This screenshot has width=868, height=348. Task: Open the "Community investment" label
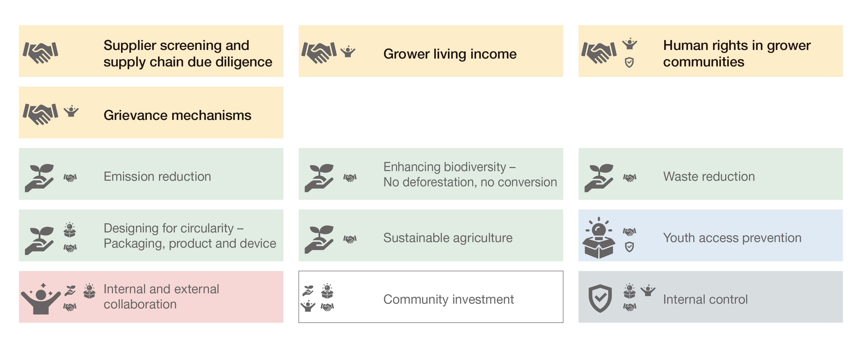(448, 299)
